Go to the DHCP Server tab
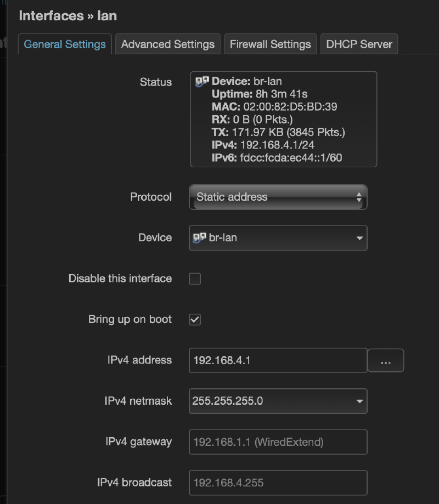 pyautogui.click(x=359, y=44)
